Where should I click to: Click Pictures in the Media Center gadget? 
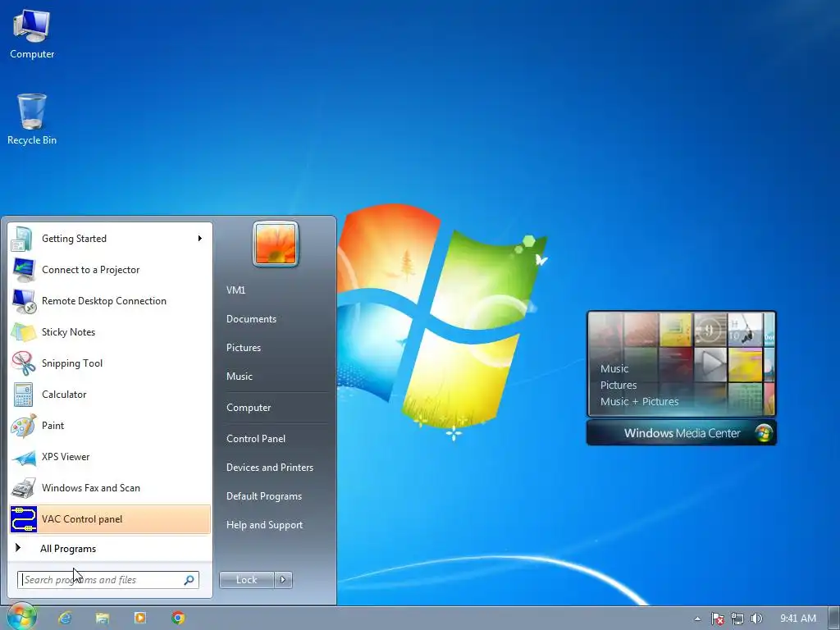click(619, 386)
